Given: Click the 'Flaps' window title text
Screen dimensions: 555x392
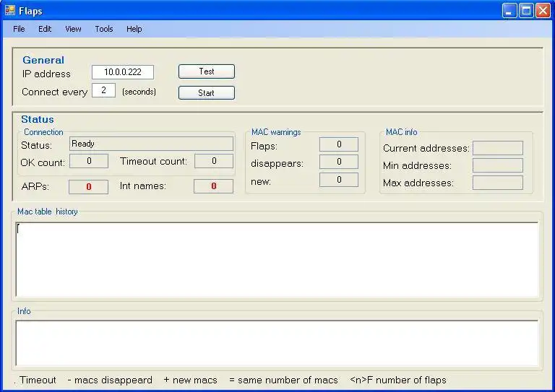Looking at the screenshot, I should click(x=30, y=11).
